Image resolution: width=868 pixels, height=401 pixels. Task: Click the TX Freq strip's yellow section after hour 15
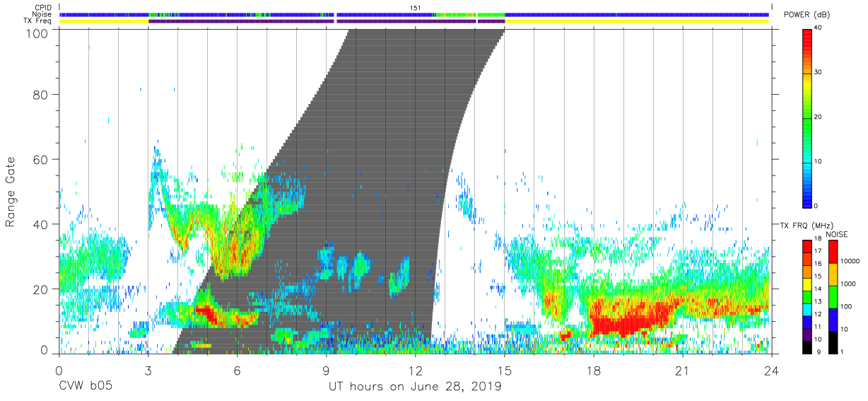(x=637, y=21)
